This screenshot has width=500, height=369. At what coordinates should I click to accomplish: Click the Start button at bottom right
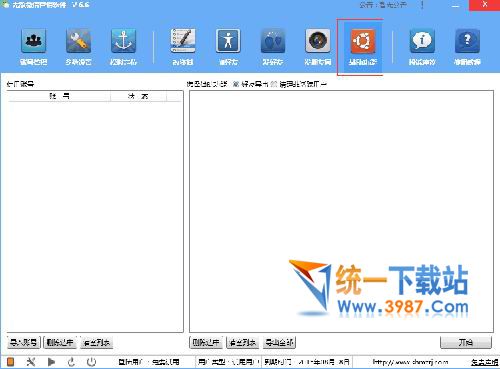[466, 342]
